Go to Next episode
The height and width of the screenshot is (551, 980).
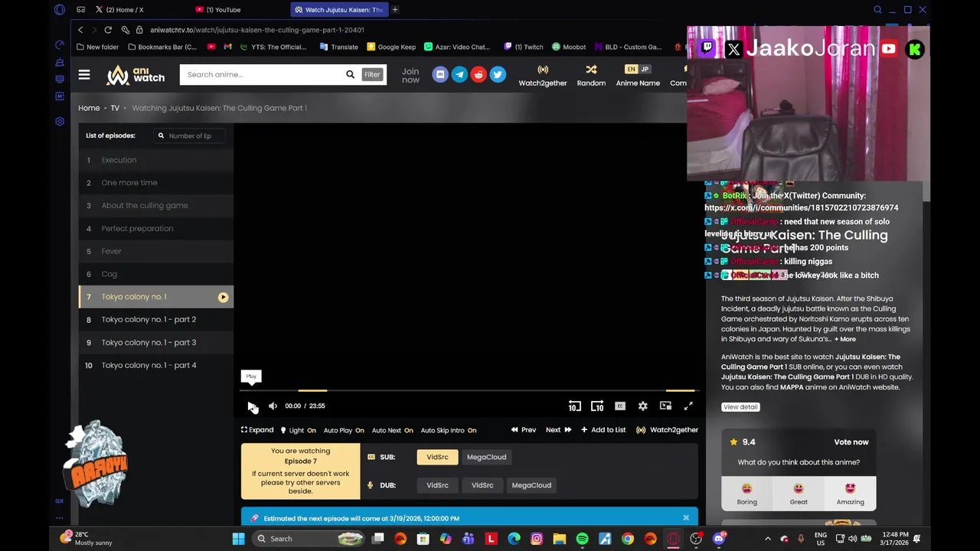pos(558,430)
